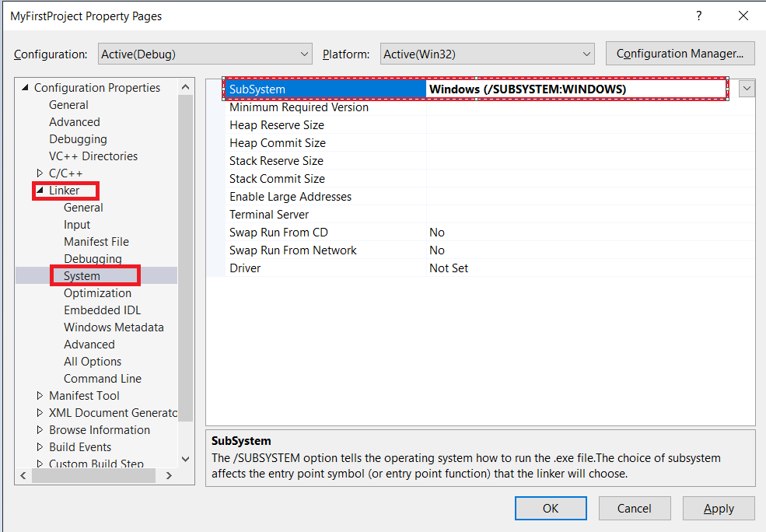766x532 pixels.
Task: Select Terminal Server property
Action: pyautogui.click(x=269, y=215)
